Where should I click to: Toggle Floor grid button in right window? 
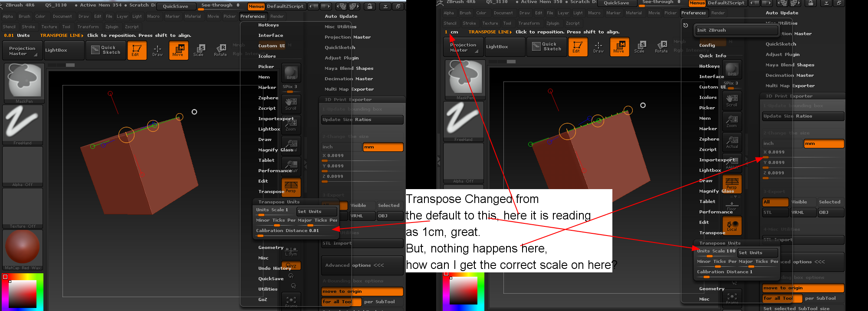pyautogui.click(x=732, y=205)
